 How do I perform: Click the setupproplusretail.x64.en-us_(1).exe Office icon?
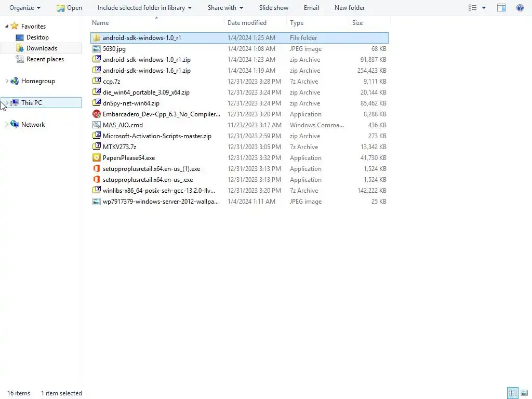tap(96, 168)
